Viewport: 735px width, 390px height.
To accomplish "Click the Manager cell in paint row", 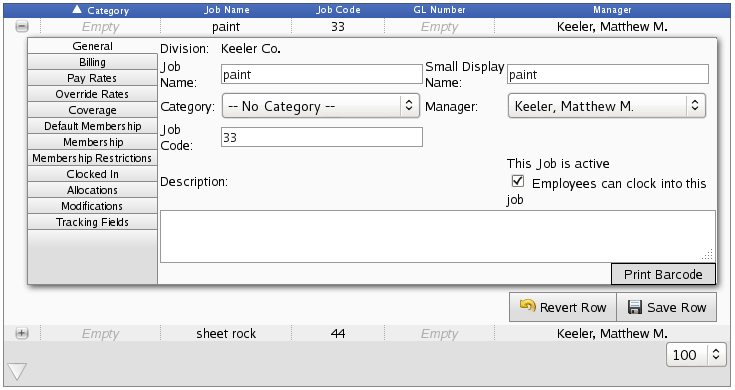I will pyautogui.click(x=612, y=27).
